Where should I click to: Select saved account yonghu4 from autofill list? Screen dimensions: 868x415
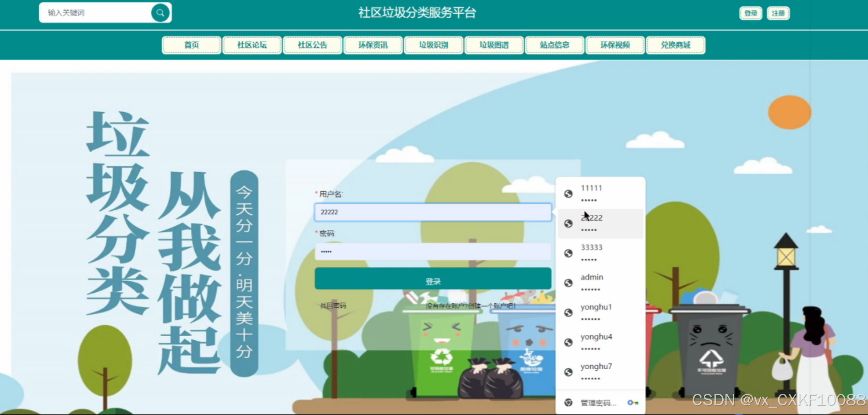coord(600,343)
